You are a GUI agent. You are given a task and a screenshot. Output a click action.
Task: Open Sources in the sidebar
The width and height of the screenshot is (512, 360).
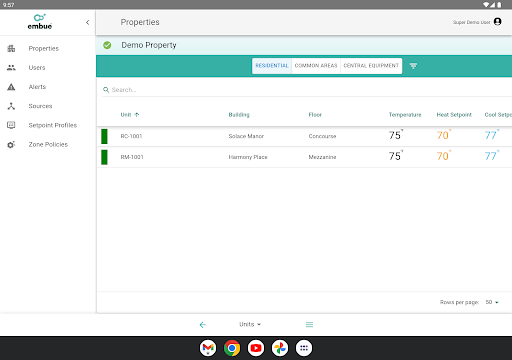tap(40, 106)
